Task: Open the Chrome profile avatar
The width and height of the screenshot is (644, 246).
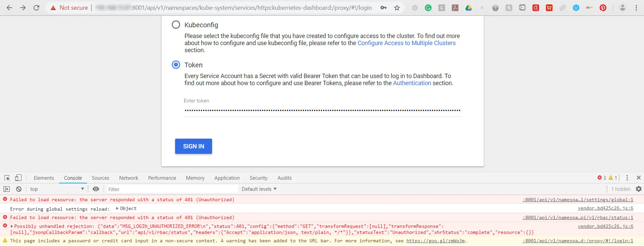Action: 622,8
